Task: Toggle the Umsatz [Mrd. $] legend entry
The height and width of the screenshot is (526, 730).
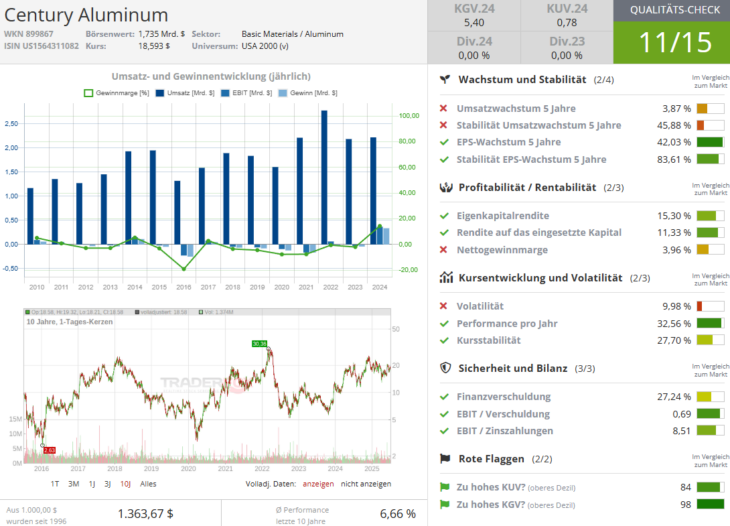Action: (185, 93)
